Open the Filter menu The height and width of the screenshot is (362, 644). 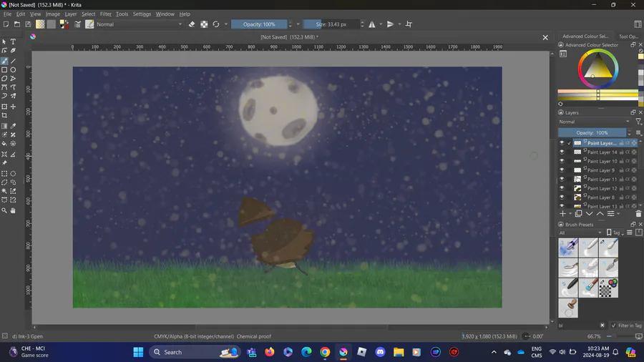(106, 14)
